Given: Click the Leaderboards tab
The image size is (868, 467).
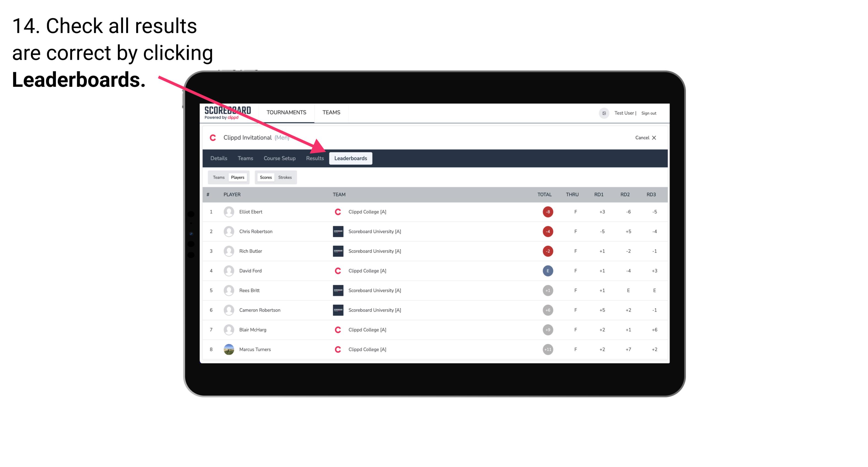Looking at the screenshot, I should [x=351, y=158].
